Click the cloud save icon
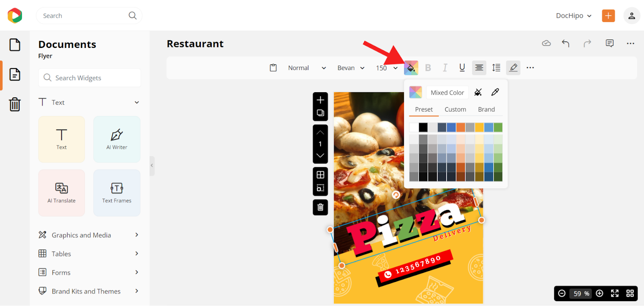 [x=546, y=43]
